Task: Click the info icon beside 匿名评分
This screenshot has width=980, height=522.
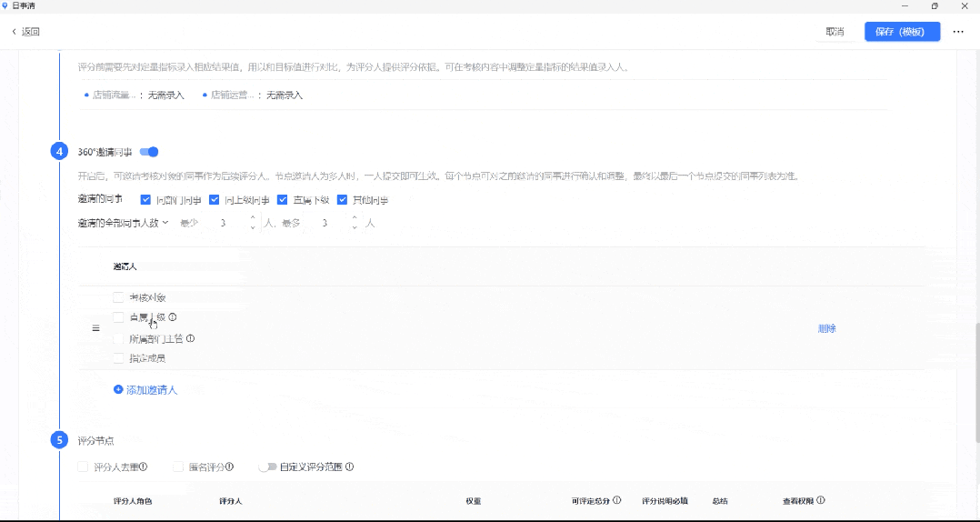Action: pos(229,467)
